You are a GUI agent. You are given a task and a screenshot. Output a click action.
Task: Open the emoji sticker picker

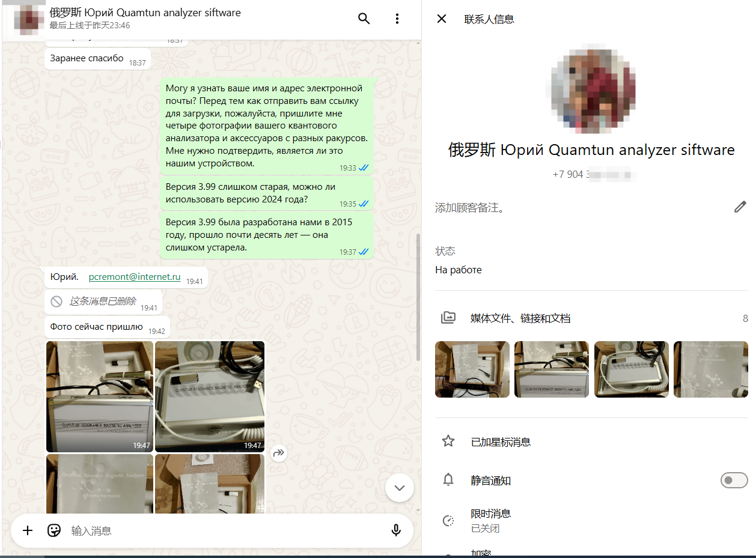click(54, 530)
